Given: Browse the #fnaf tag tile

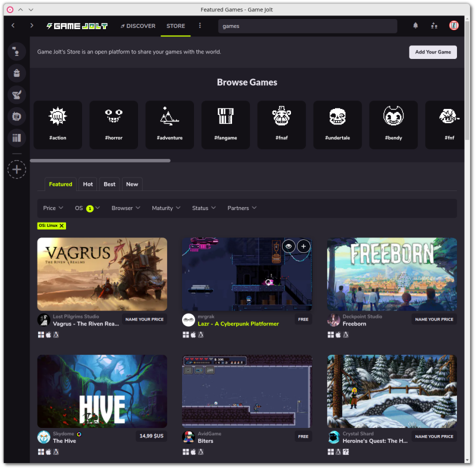Looking at the screenshot, I should [x=281, y=125].
